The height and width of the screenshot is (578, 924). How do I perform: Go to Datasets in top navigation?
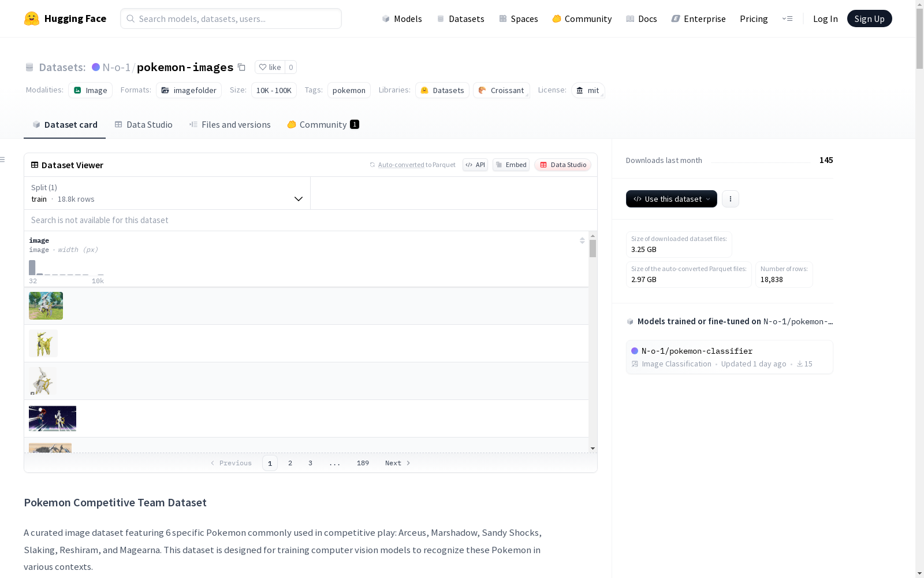pyautogui.click(x=460, y=18)
